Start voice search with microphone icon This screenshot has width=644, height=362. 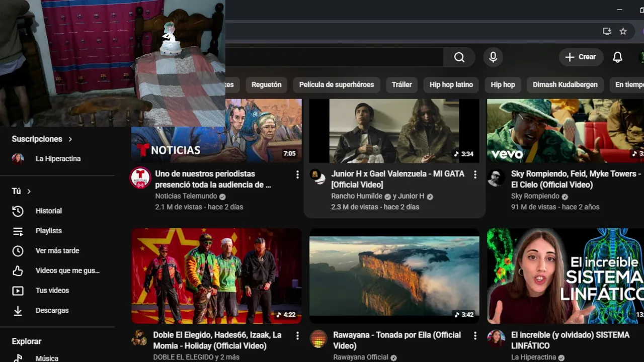click(493, 57)
